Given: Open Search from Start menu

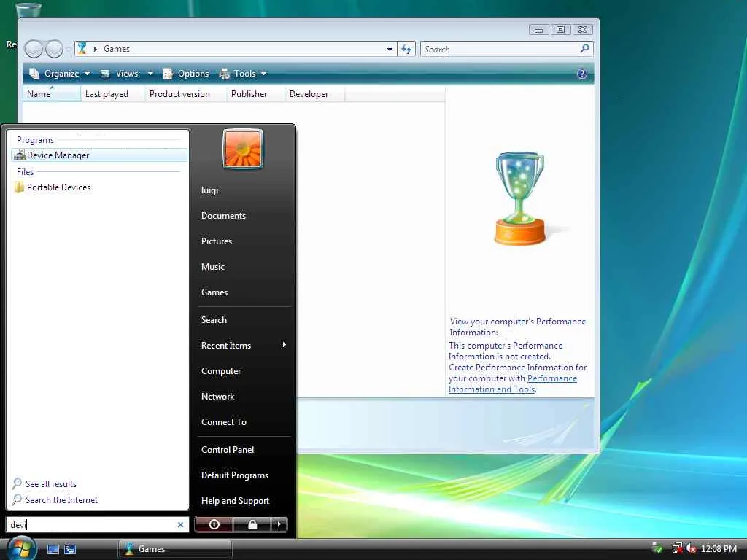Looking at the screenshot, I should click(214, 320).
